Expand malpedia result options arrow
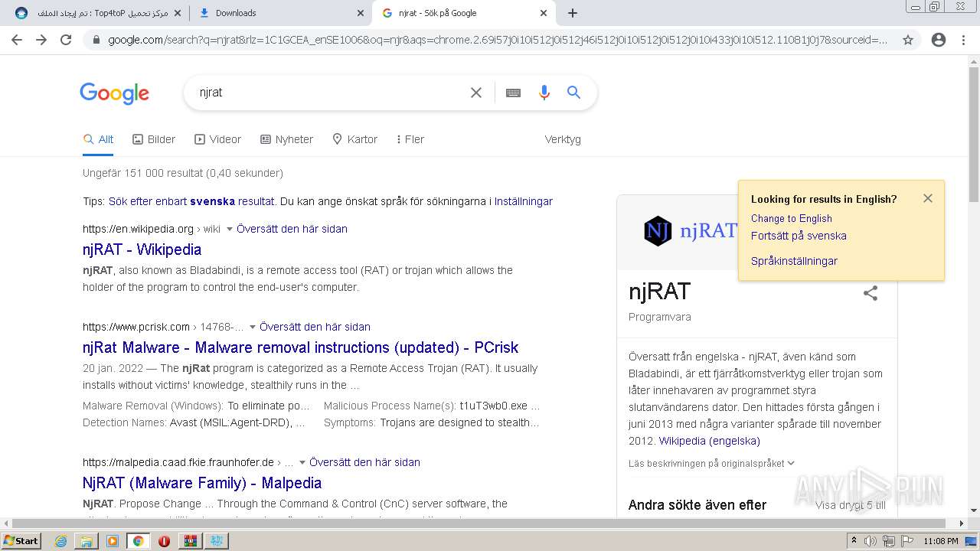980x551 pixels. pyautogui.click(x=302, y=463)
